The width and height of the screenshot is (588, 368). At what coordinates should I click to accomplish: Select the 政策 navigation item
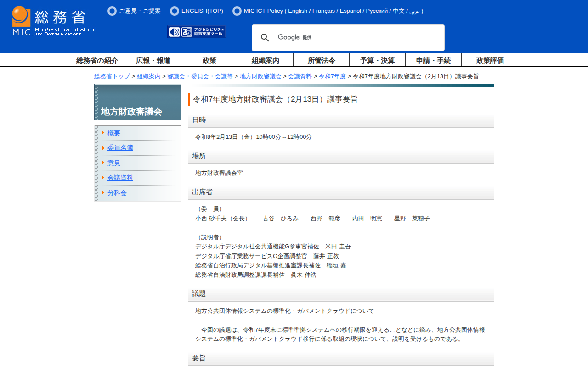pos(209,60)
